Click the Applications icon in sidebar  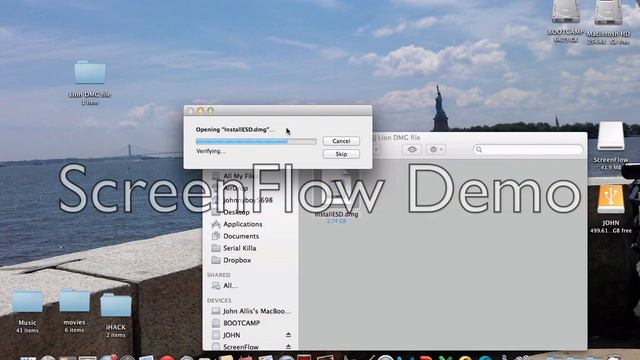pos(216,224)
